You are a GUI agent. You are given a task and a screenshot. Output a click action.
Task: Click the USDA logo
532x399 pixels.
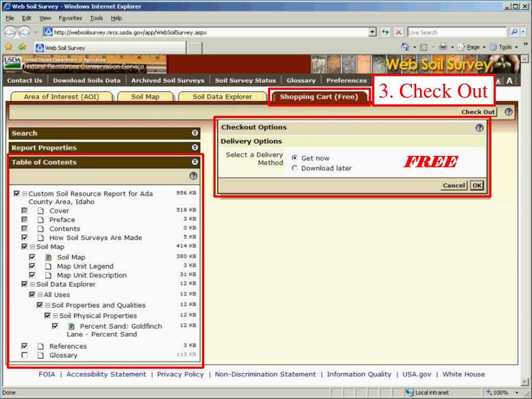coord(12,63)
